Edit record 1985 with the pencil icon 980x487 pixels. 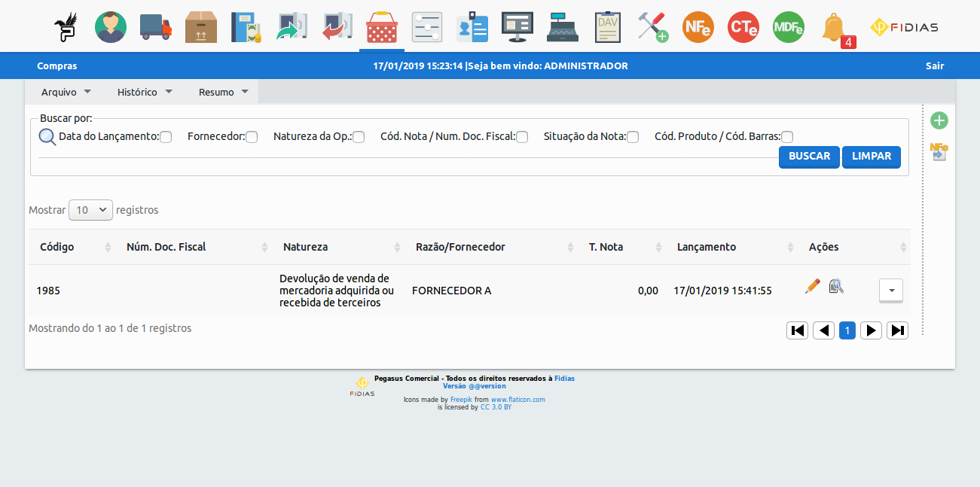[x=812, y=286]
